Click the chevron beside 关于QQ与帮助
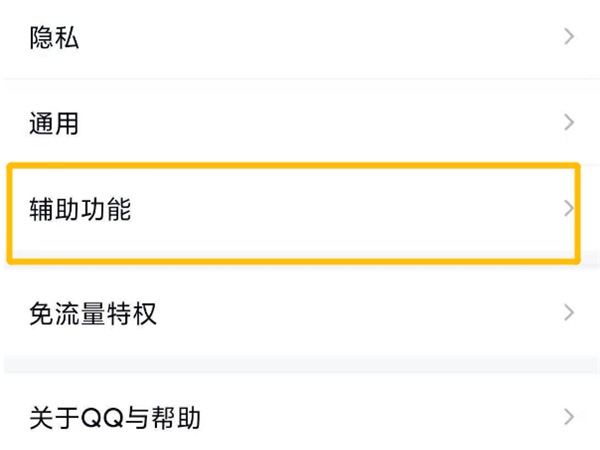The width and height of the screenshot is (600, 450). [x=569, y=416]
